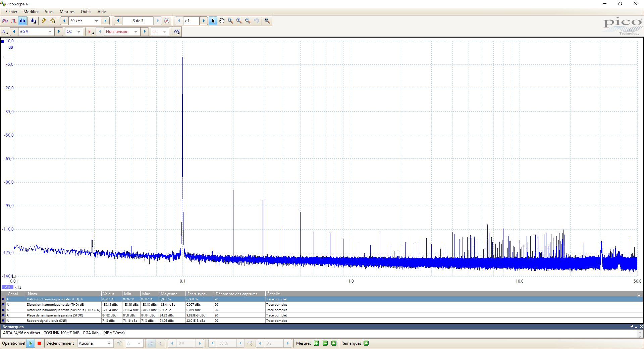Viewport: 644px width, 349px height.
Task: Select the window zoom tool
Action: 230,21
